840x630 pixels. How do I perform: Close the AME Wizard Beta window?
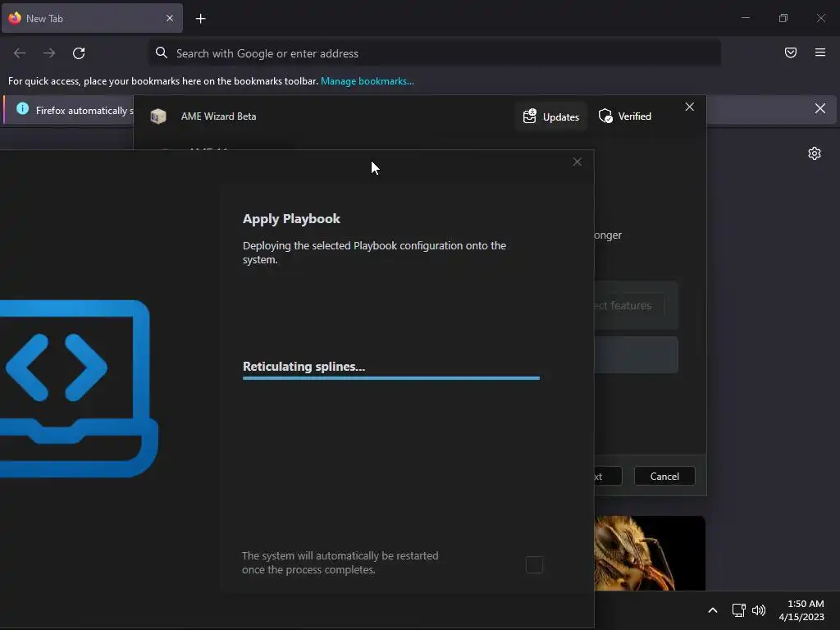click(689, 107)
